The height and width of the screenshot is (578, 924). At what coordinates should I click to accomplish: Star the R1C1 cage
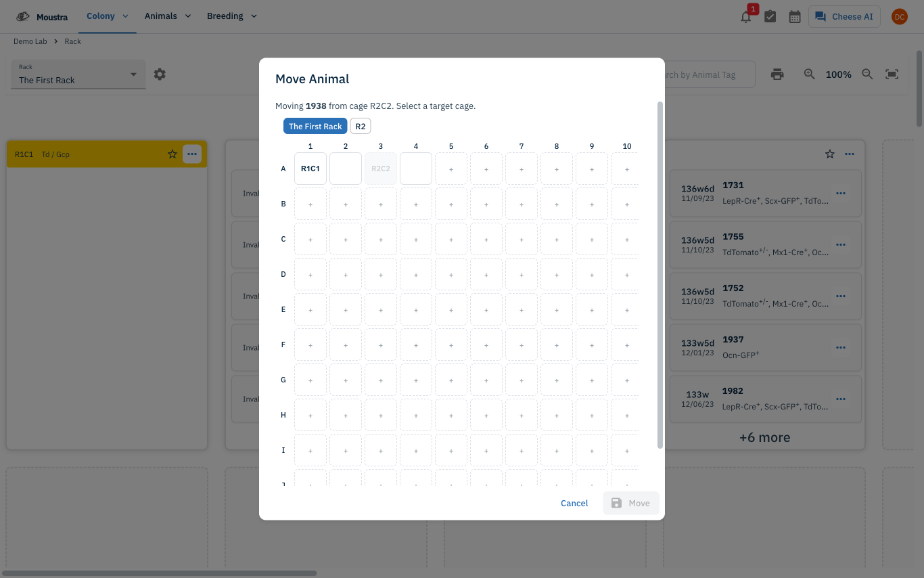(x=172, y=154)
